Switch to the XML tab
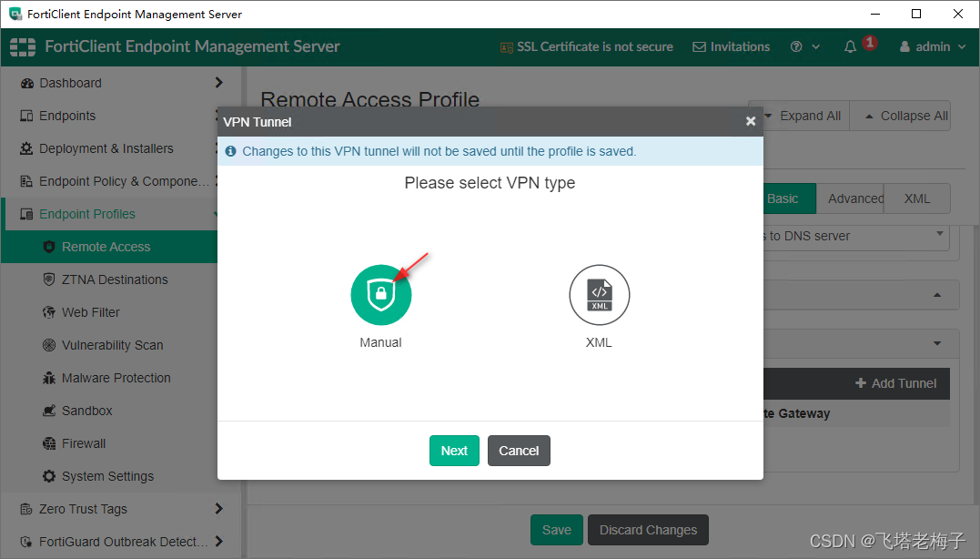This screenshot has width=980, height=559. [x=917, y=198]
